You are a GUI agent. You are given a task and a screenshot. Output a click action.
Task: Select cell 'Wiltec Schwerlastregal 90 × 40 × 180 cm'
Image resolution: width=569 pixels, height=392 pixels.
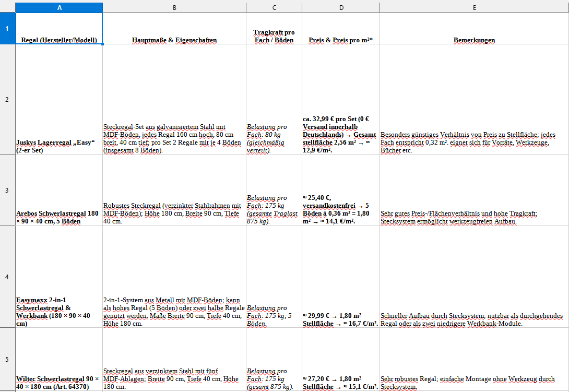coord(59,359)
